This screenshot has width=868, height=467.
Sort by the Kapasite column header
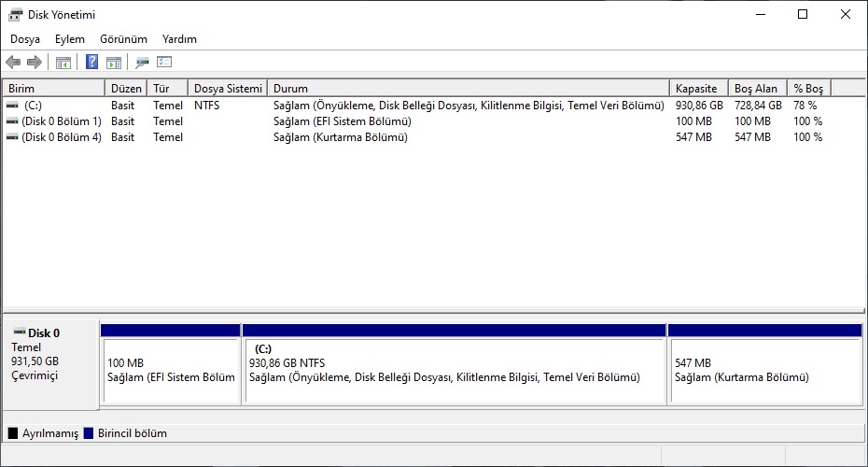(699, 89)
